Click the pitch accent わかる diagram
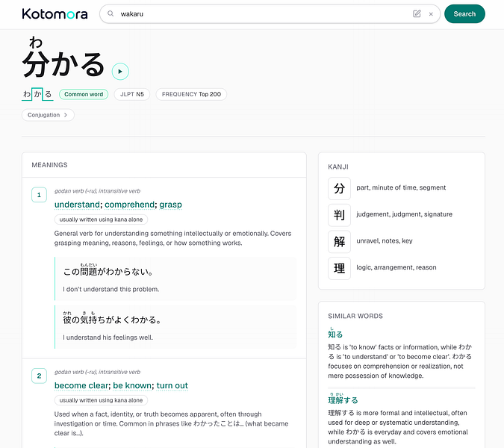504x448 pixels. [x=37, y=94]
